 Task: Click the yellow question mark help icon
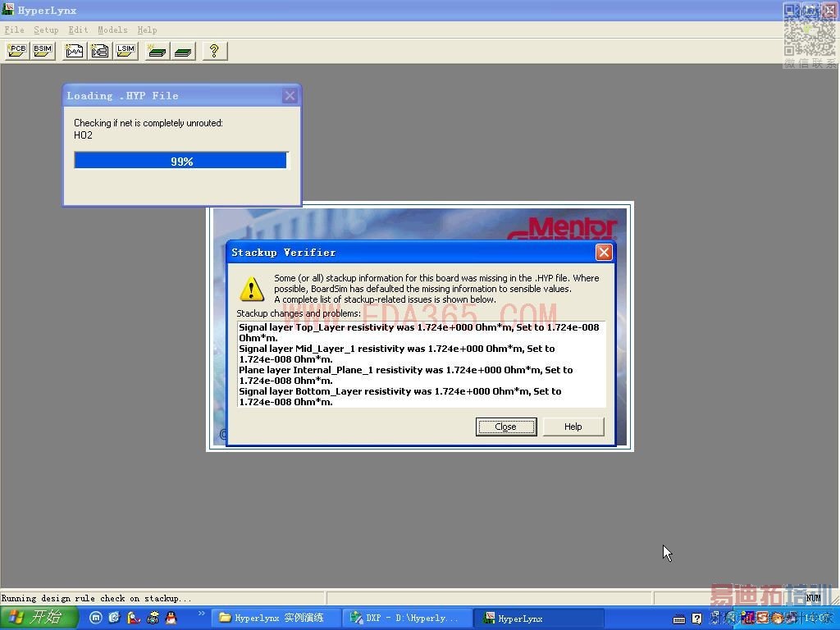[x=215, y=51]
